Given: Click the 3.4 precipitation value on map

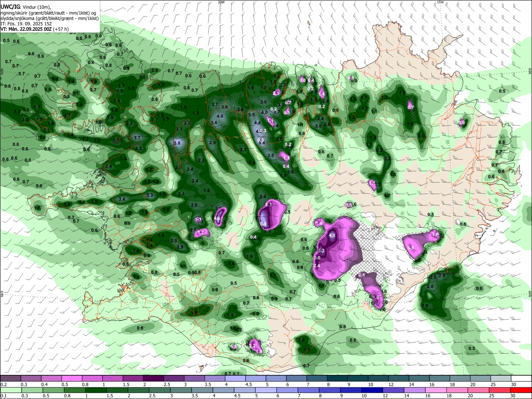Looking at the screenshot, I should [122, 199].
